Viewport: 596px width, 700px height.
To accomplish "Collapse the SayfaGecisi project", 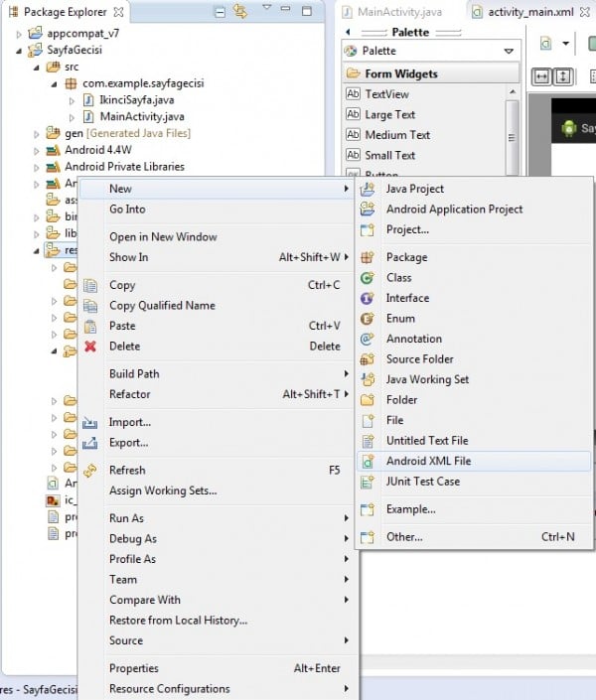I will click(x=18, y=51).
